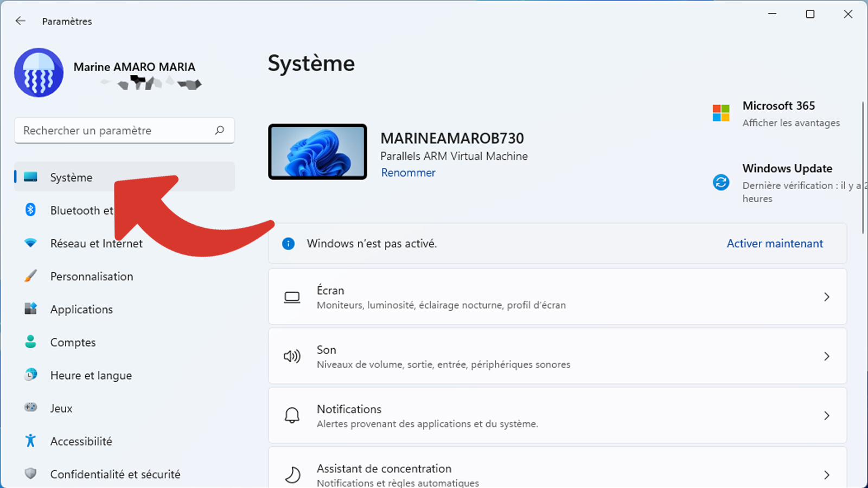Select Réseau et Internet in sidebar

pos(96,243)
